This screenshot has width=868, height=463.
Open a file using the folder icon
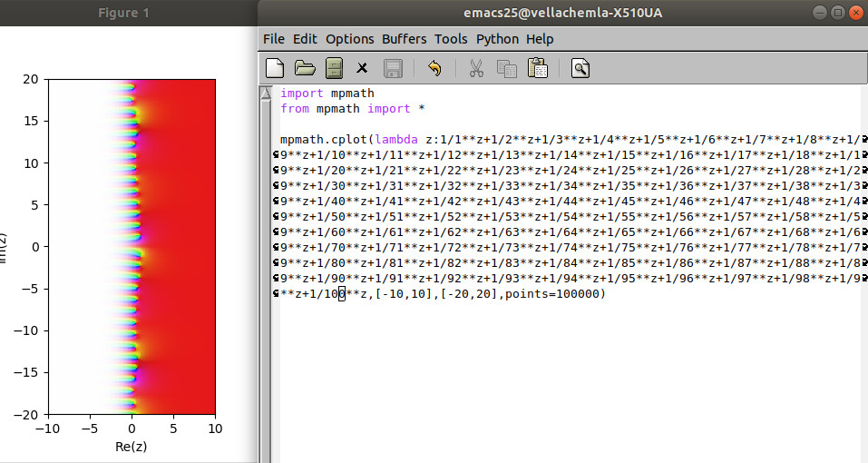click(305, 68)
